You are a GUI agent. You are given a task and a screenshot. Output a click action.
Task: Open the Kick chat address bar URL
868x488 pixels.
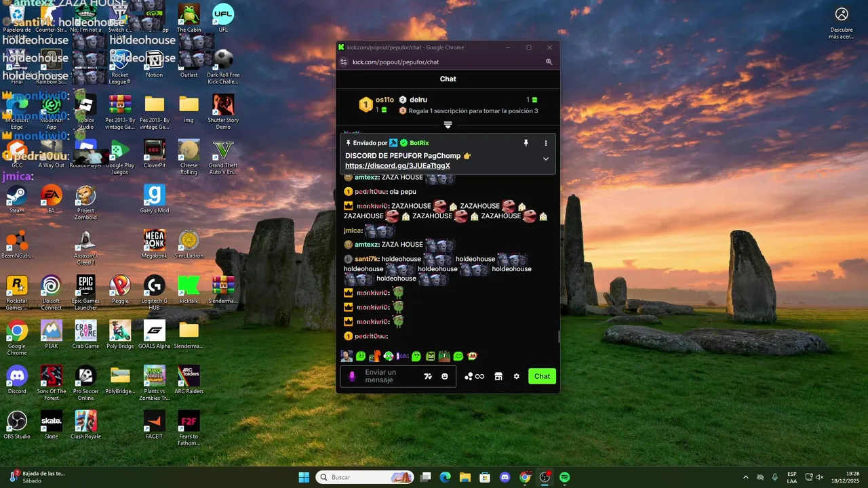point(396,62)
